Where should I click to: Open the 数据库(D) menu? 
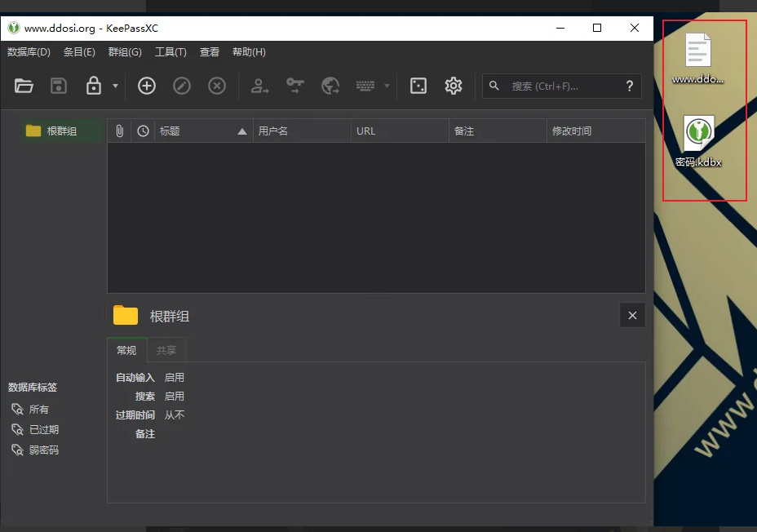(x=29, y=52)
